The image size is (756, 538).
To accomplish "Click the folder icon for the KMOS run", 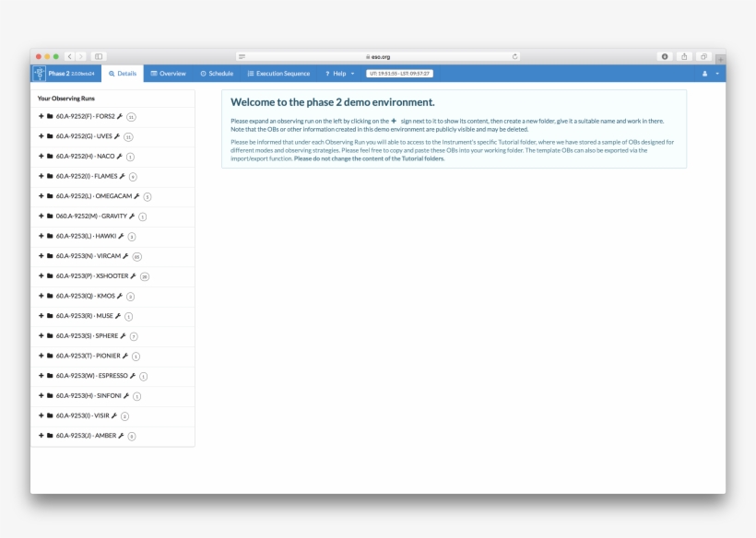I will [49, 296].
